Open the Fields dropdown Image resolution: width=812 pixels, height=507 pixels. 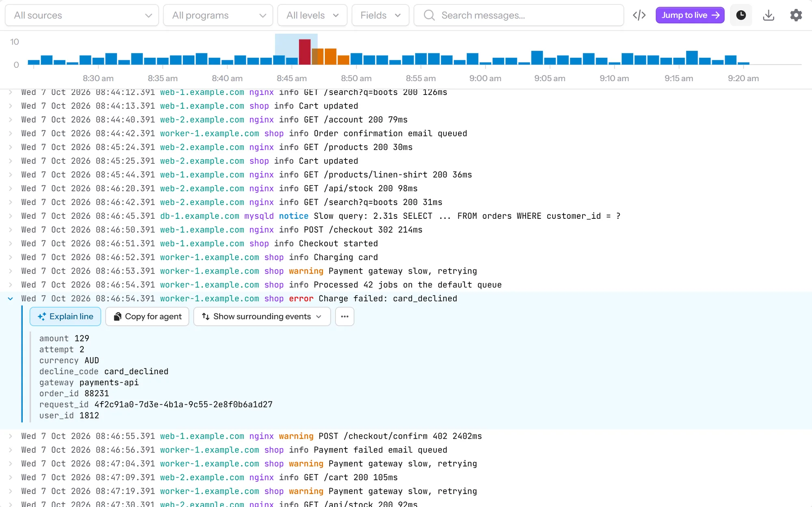[x=380, y=15]
